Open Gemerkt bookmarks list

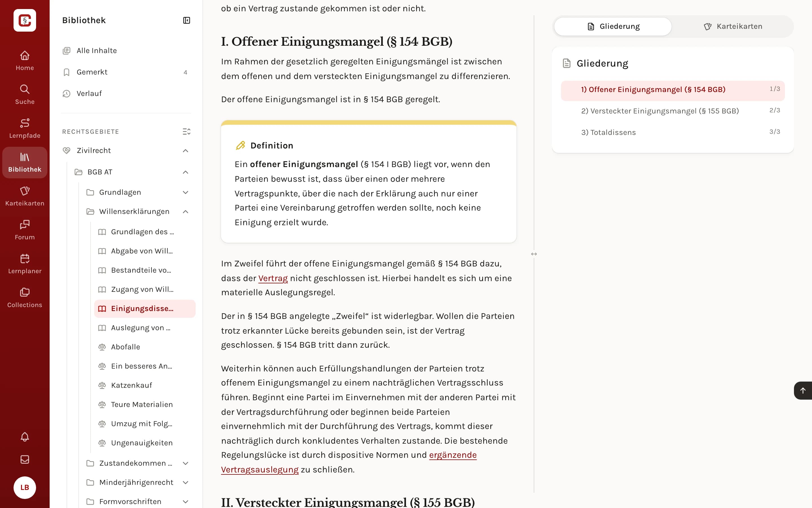[126, 72]
